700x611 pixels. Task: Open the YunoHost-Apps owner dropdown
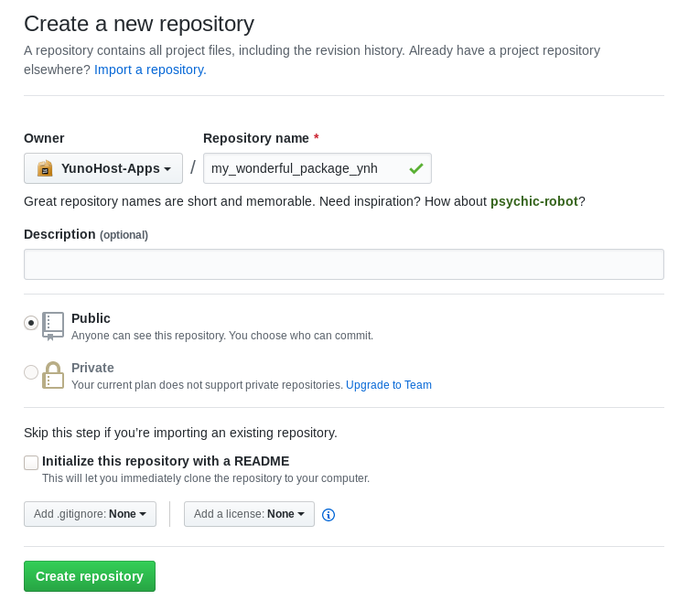(x=103, y=168)
